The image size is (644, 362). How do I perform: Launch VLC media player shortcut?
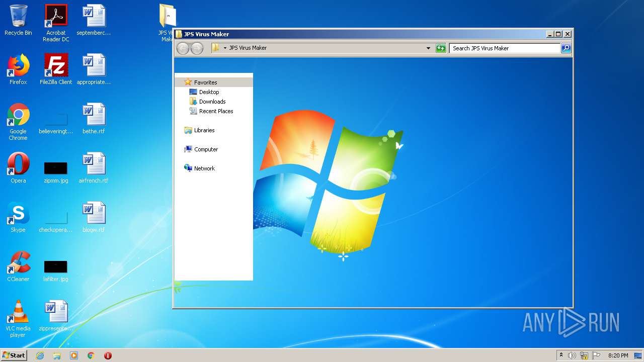point(18,319)
